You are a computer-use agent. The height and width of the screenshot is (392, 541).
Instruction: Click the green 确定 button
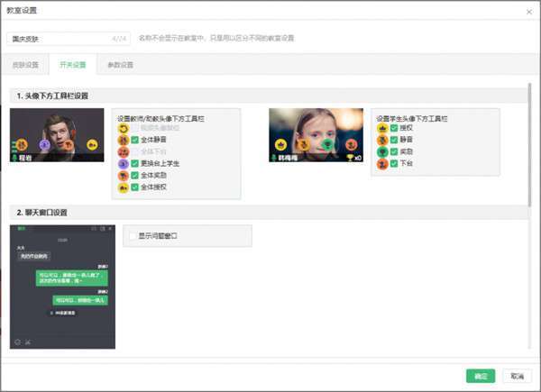coord(481,376)
